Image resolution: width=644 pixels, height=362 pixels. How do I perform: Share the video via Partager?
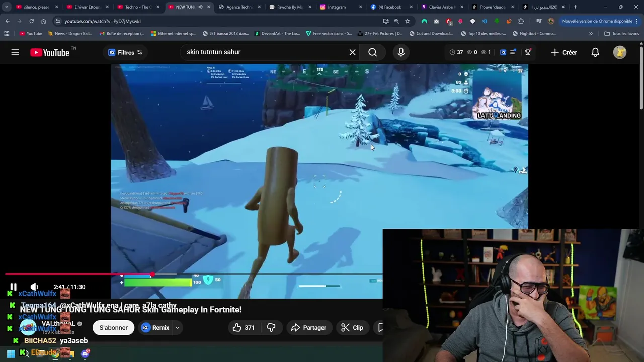coord(308,328)
